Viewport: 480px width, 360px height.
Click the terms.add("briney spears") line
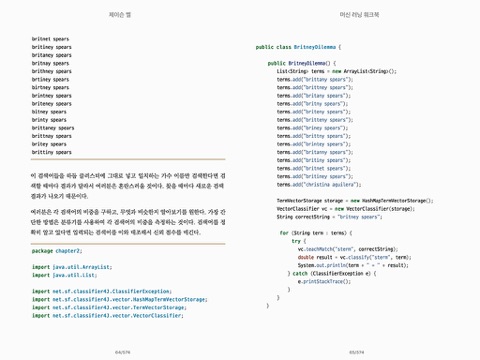(x=312, y=128)
